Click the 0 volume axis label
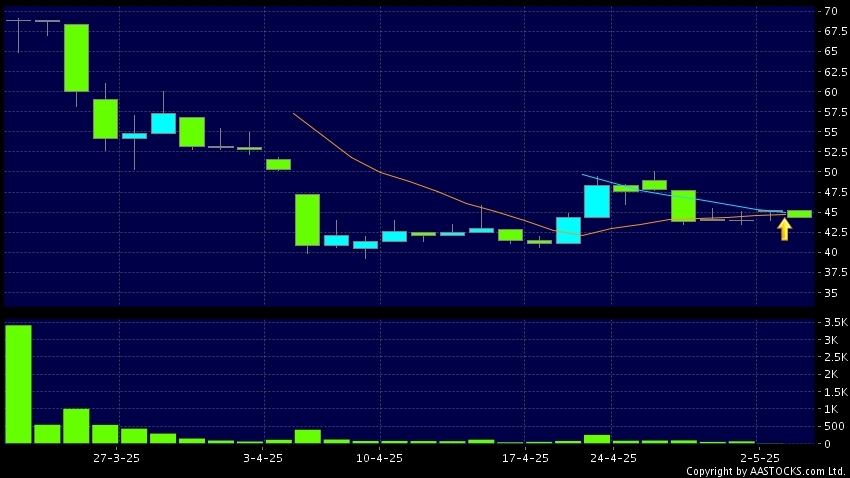850x478 pixels. [x=827, y=444]
